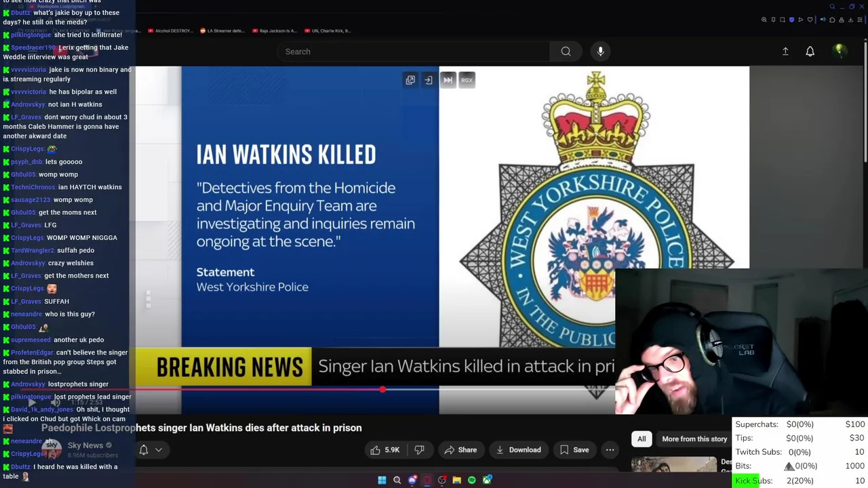Click the Bits goal row
The width and height of the screenshot is (868, 488).
pyautogui.click(x=800, y=466)
